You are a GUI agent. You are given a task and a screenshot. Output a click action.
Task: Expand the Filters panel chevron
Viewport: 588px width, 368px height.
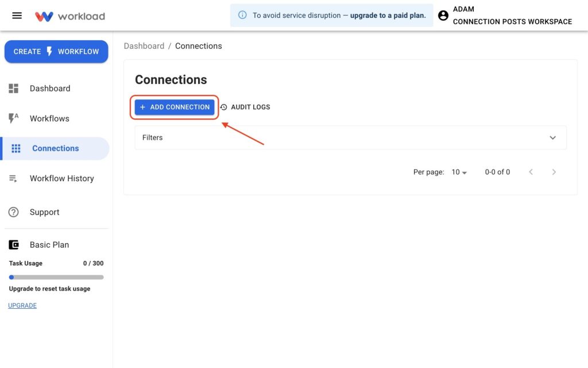(x=553, y=138)
